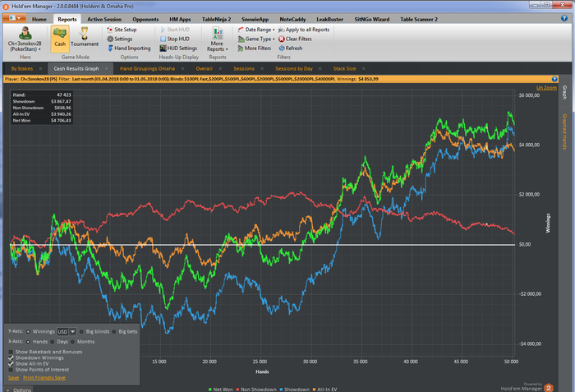Image resolution: width=575 pixels, height=392 pixels.
Task: Click the Save link
Action: click(14, 378)
